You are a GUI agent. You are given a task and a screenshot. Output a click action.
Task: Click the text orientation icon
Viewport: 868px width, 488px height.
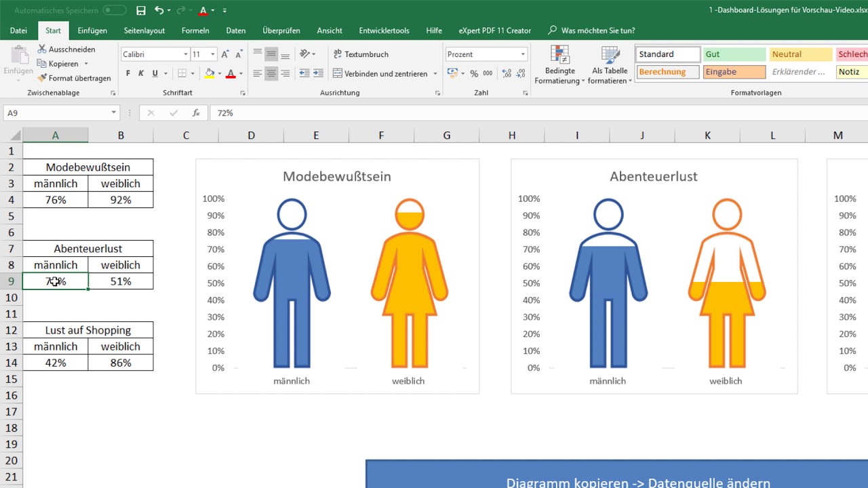pyautogui.click(x=304, y=54)
